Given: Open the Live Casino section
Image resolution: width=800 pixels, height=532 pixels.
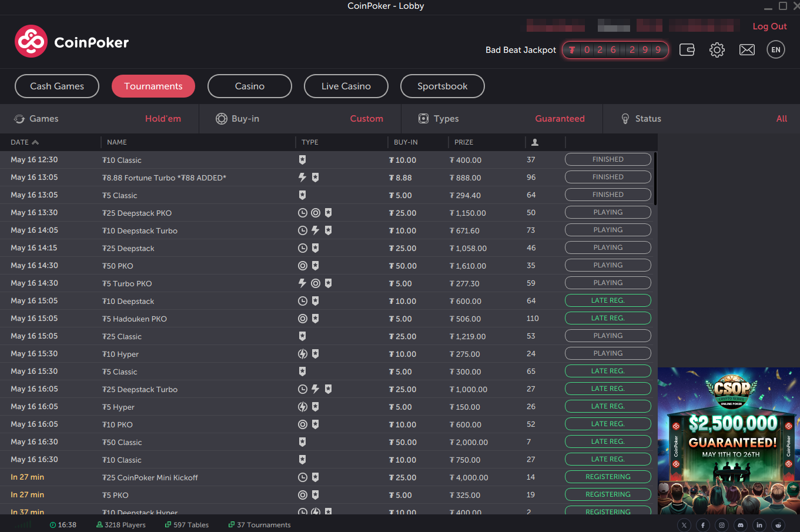Looking at the screenshot, I should [x=346, y=86].
